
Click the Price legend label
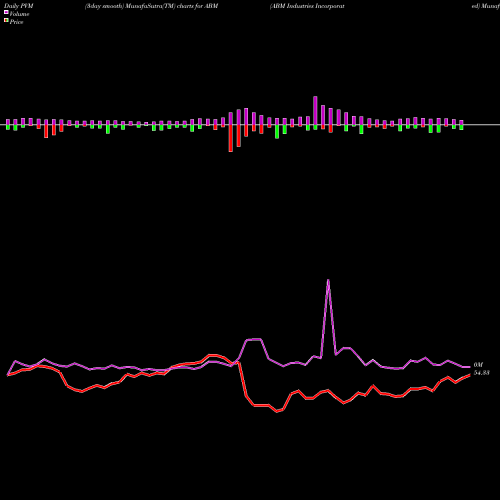(16, 22)
